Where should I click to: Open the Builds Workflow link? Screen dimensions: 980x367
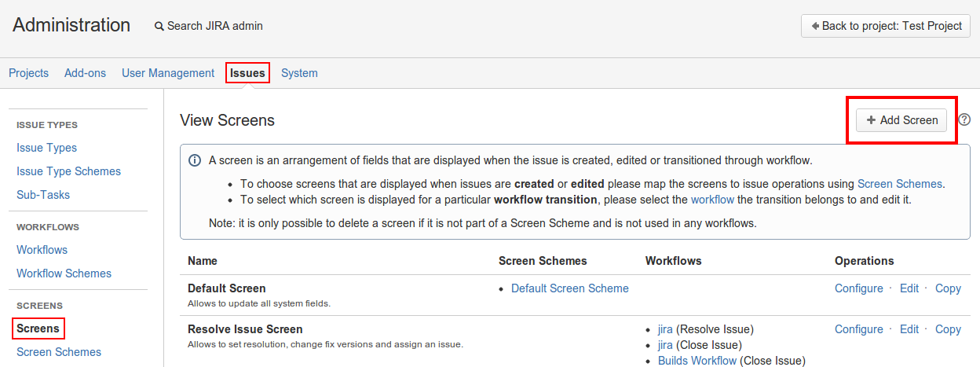pyautogui.click(x=697, y=361)
